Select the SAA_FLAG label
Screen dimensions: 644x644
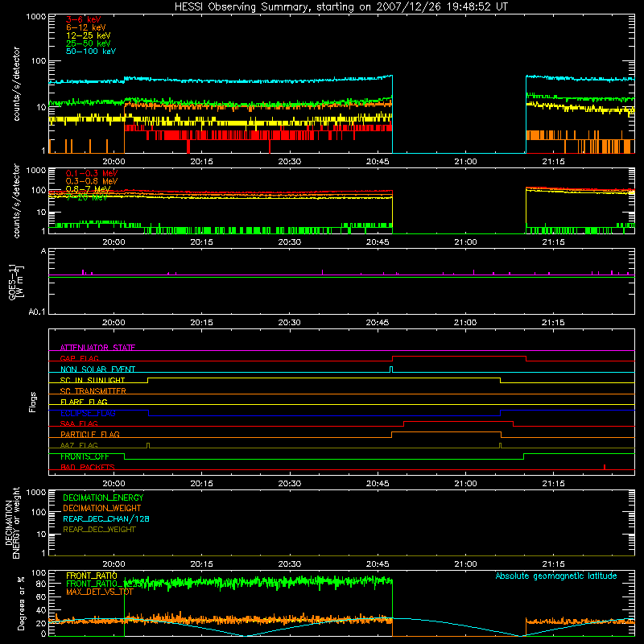pyautogui.click(x=79, y=423)
